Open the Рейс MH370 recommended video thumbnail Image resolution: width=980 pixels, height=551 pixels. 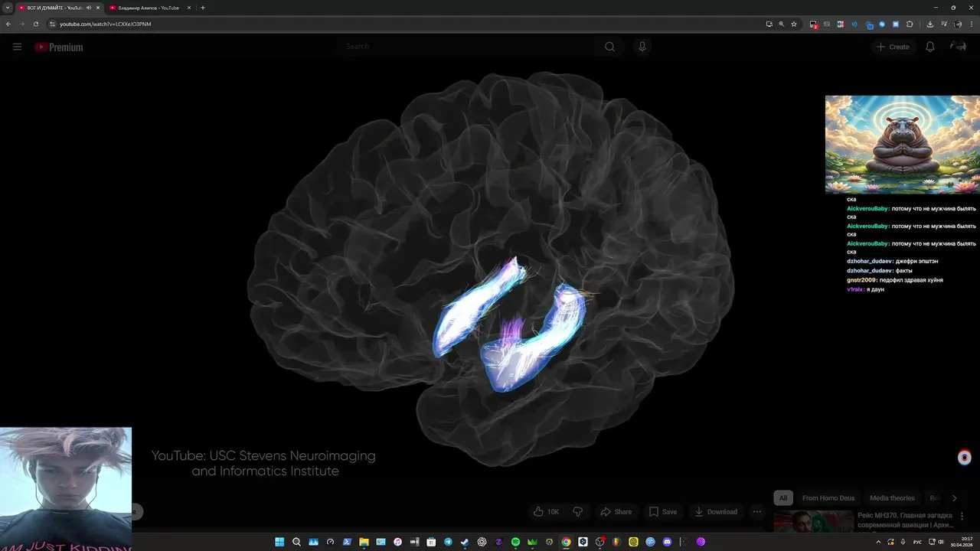(x=813, y=522)
